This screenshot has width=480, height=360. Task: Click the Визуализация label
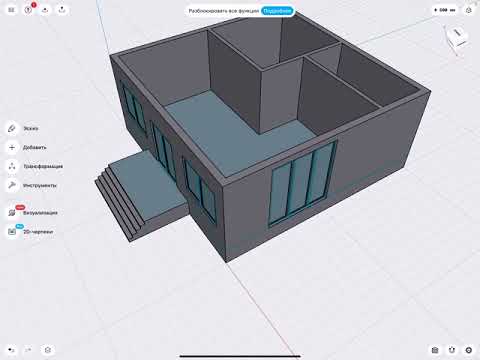[x=40, y=212]
